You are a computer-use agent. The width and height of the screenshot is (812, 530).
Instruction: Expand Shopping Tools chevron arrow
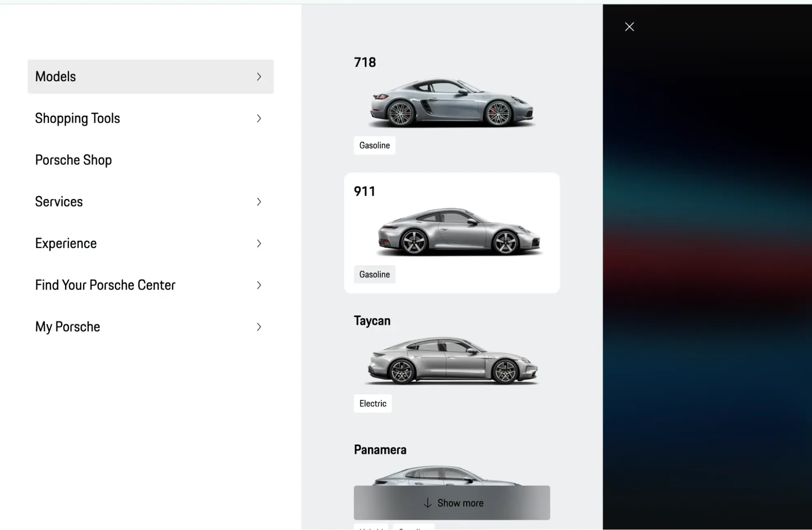click(x=259, y=119)
